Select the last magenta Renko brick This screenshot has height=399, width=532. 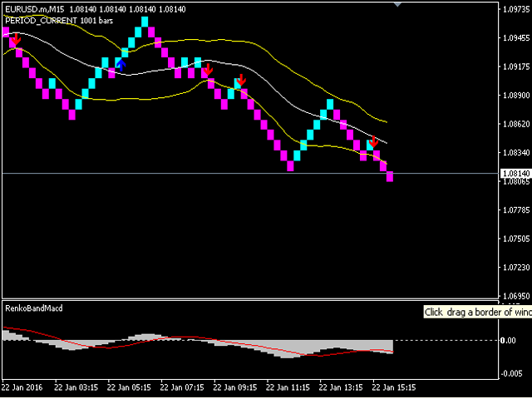(x=389, y=175)
